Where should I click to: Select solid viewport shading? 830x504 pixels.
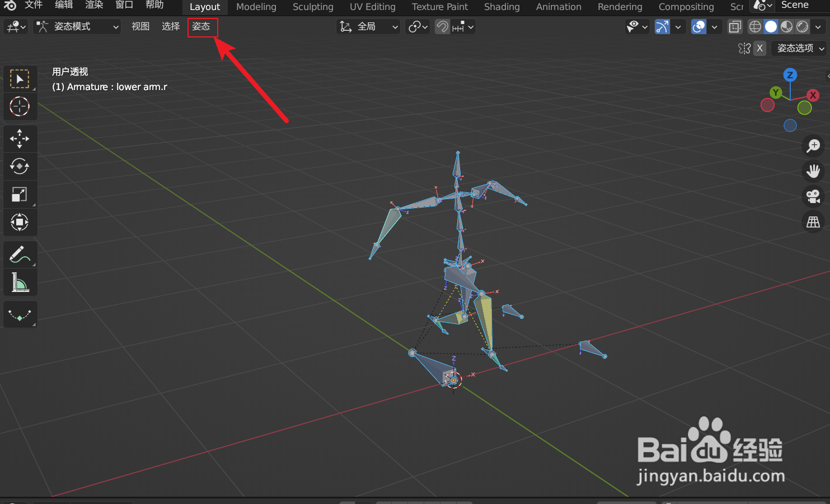pyautogui.click(x=771, y=26)
